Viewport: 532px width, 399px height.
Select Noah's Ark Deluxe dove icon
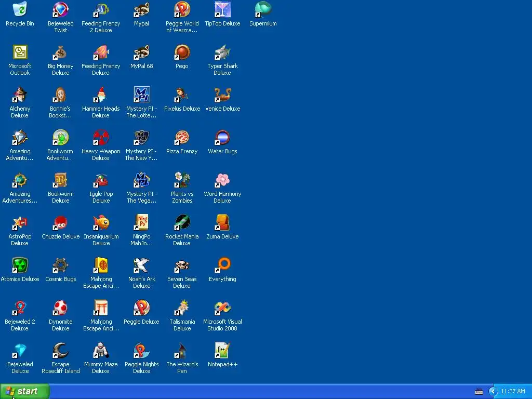pos(141,265)
